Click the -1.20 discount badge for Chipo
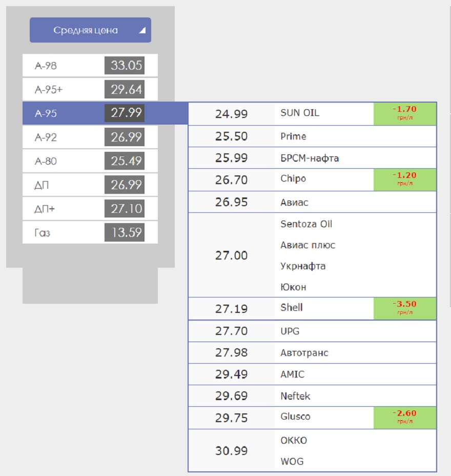This screenshot has width=451, height=476. coord(405,180)
